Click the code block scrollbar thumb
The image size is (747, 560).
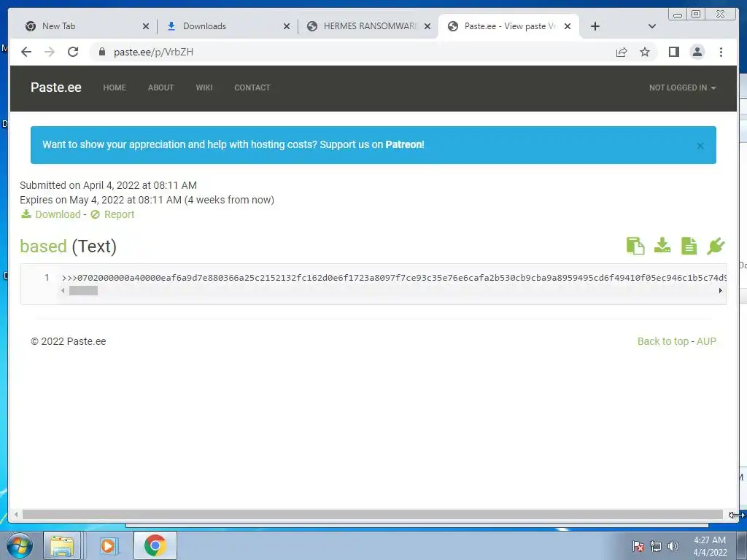click(x=83, y=290)
